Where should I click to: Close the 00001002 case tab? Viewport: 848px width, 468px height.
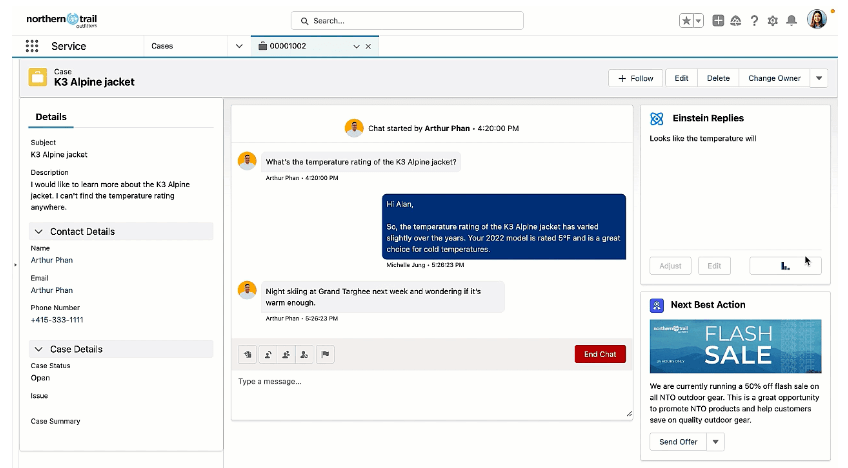point(368,47)
